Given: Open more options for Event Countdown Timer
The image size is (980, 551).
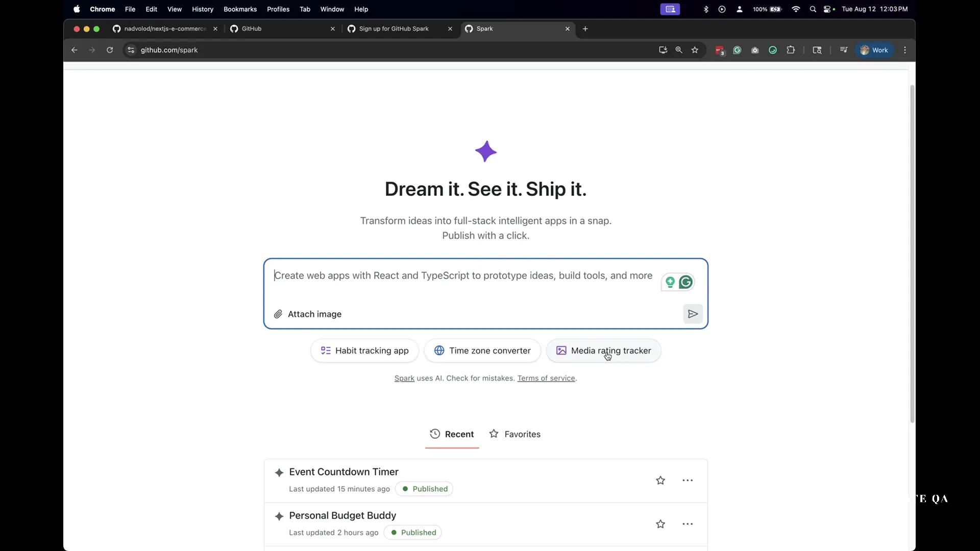Looking at the screenshot, I should coord(688,481).
